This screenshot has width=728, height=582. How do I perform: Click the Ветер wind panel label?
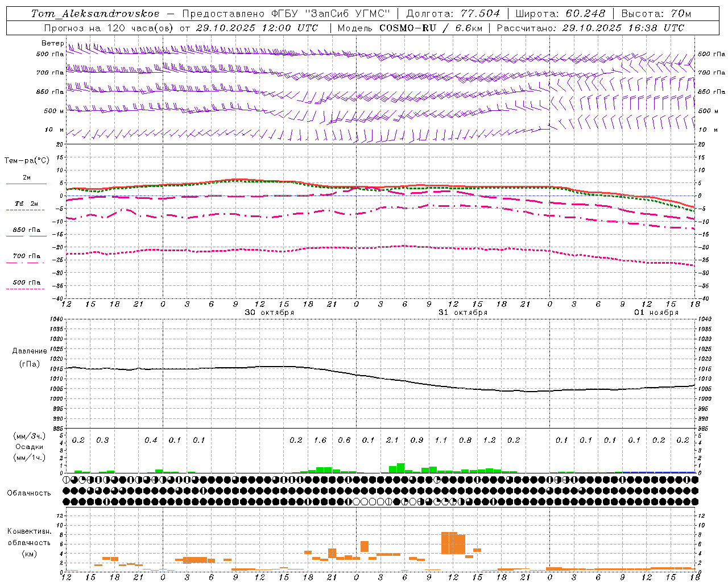coord(53,43)
